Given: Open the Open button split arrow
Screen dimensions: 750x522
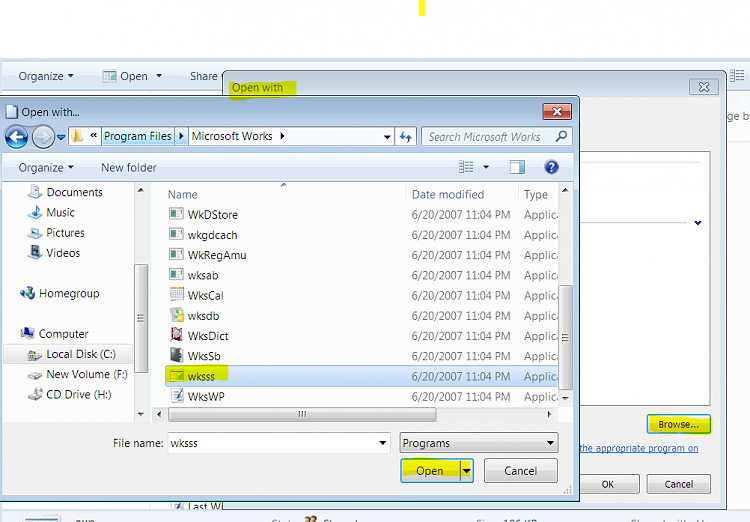Looking at the screenshot, I should pyautogui.click(x=467, y=471).
